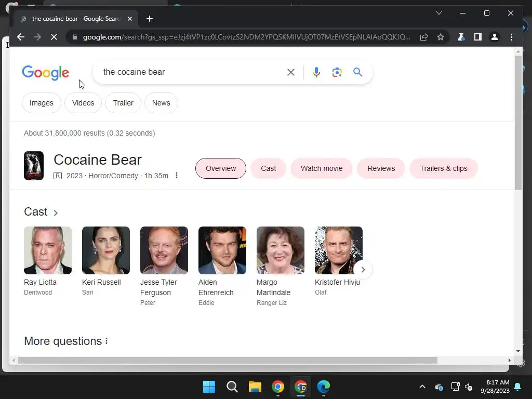532x399 pixels.
Task: Clear the search box text
Action: [291, 72]
